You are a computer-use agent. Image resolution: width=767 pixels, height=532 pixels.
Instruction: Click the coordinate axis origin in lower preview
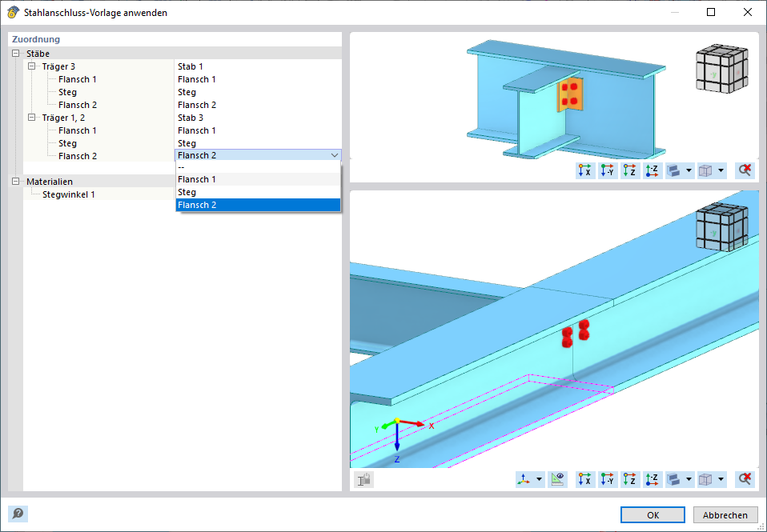[x=397, y=421]
